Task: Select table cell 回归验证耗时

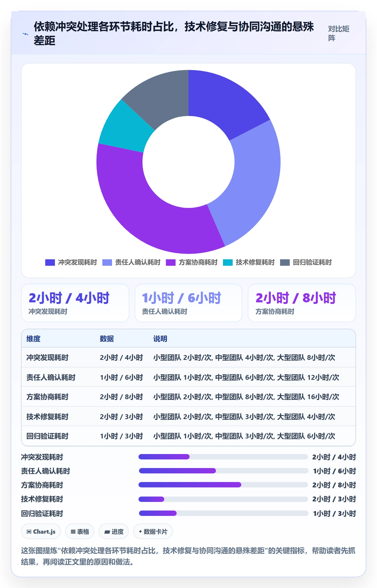Action: (47, 436)
